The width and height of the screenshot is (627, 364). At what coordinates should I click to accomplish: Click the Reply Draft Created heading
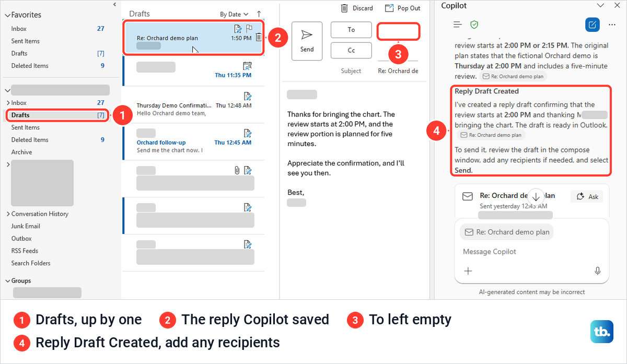486,91
